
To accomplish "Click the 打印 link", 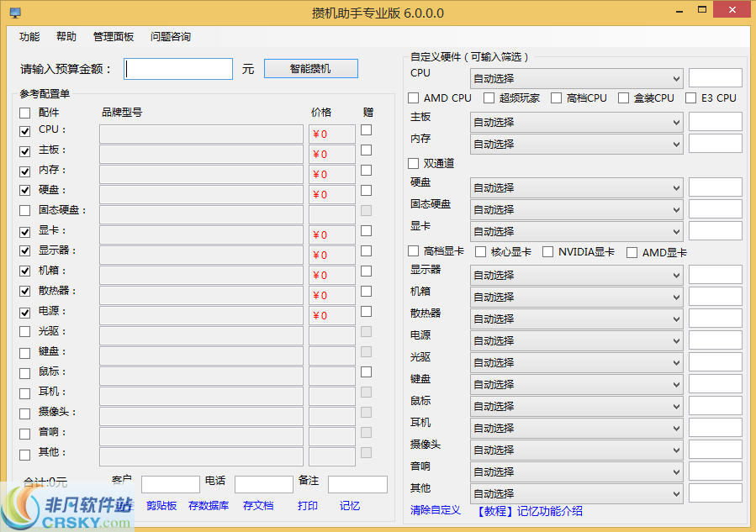I will coord(308,506).
